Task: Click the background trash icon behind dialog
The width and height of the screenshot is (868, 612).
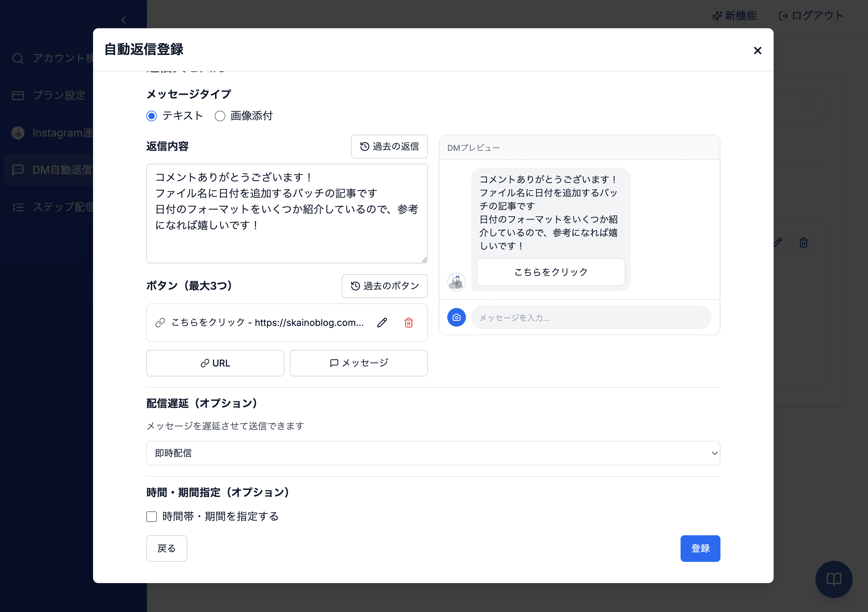Action: (803, 242)
